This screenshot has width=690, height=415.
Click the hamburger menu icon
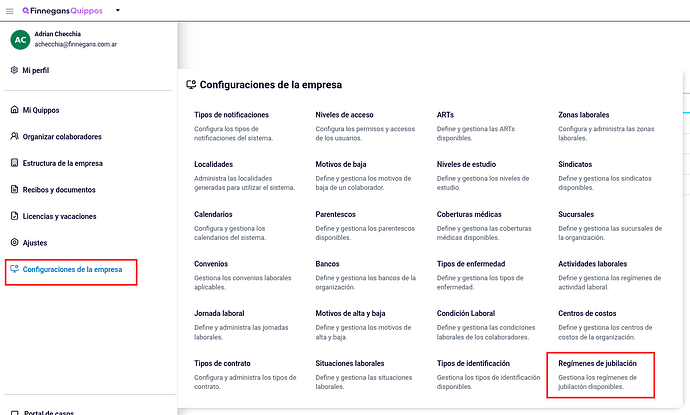point(9,11)
